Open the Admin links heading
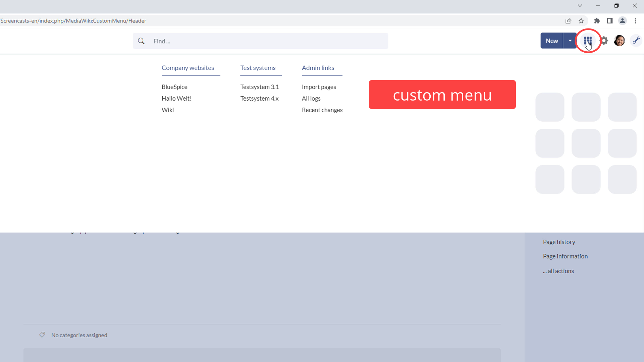 (x=318, y=68)
